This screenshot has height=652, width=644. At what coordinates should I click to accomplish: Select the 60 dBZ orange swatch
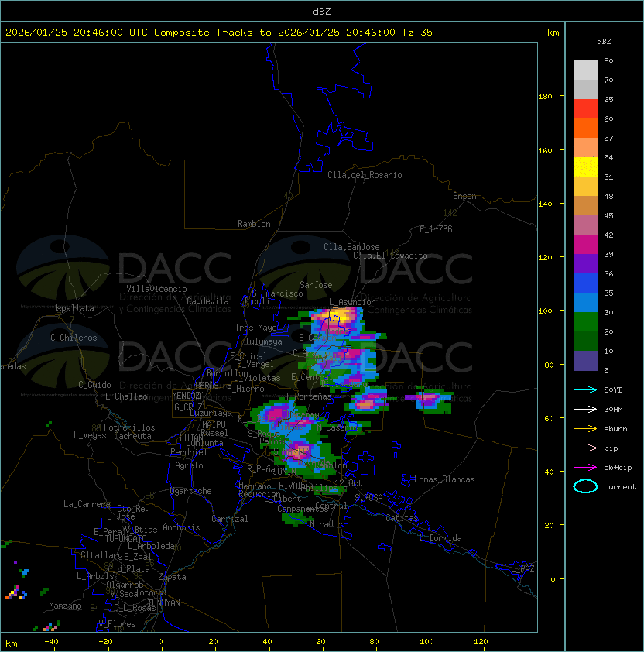pos(585,128)
